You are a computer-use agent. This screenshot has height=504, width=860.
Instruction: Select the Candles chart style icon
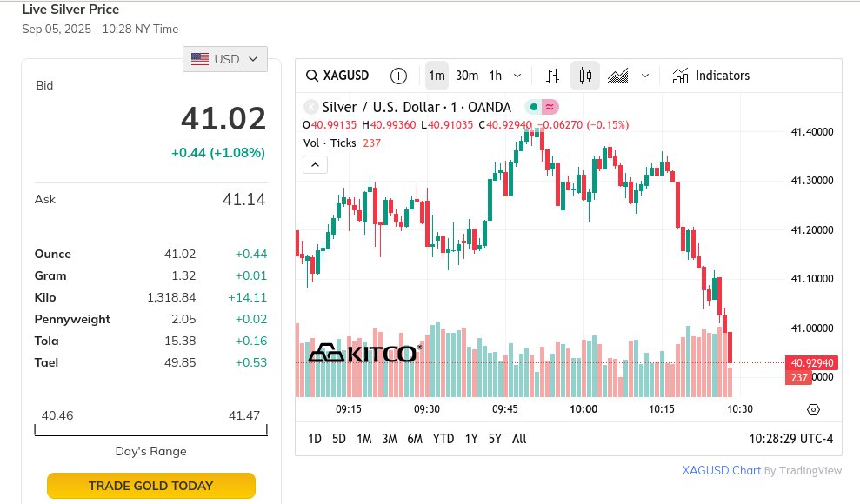point(585,76)
